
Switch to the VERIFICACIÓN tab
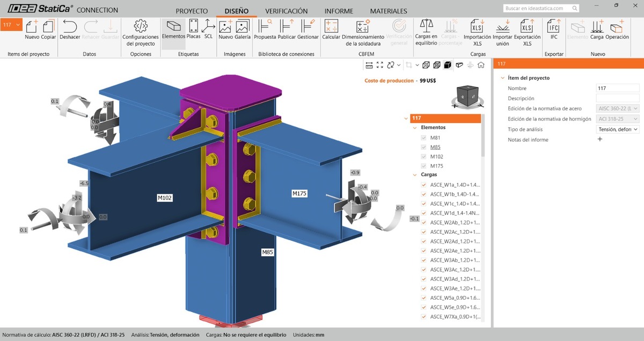286,11
